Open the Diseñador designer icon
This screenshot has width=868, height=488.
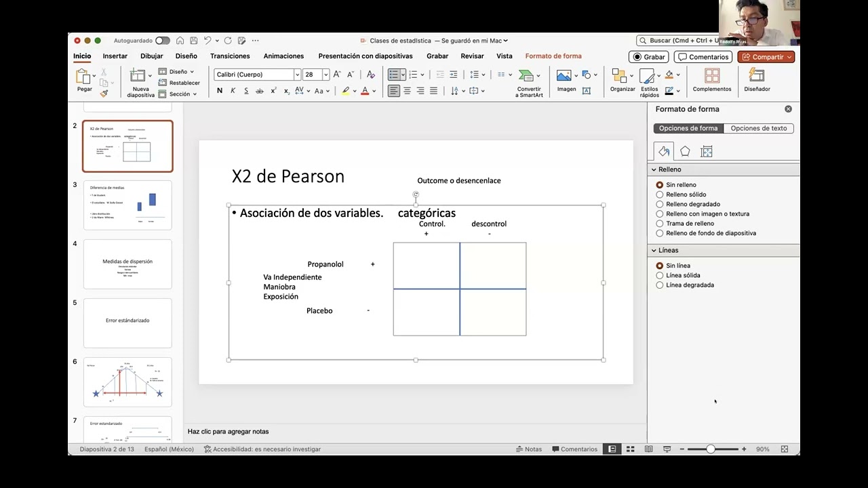click(x=757, y=76)
